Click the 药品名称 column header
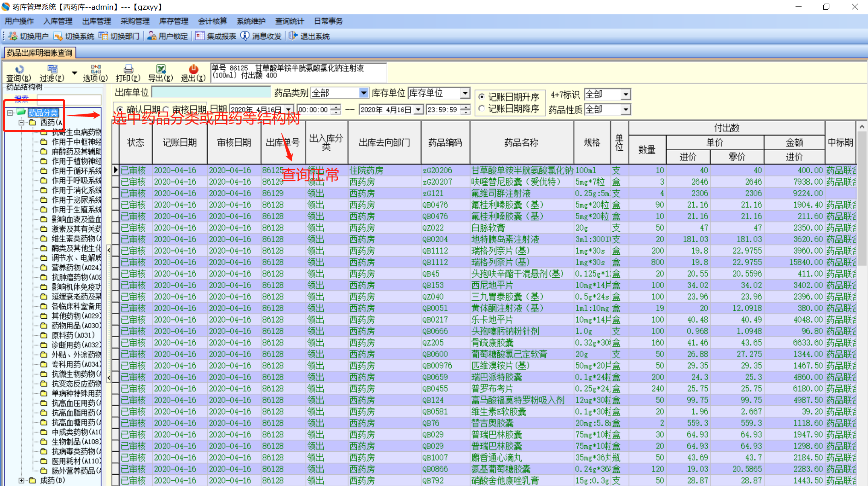868x486 pixels. coord(521,142)
